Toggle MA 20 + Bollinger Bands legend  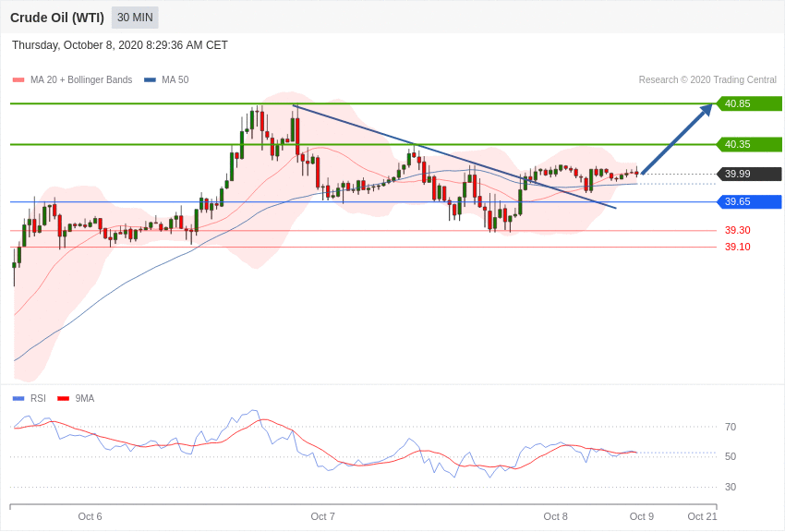[x=80, y=80]
